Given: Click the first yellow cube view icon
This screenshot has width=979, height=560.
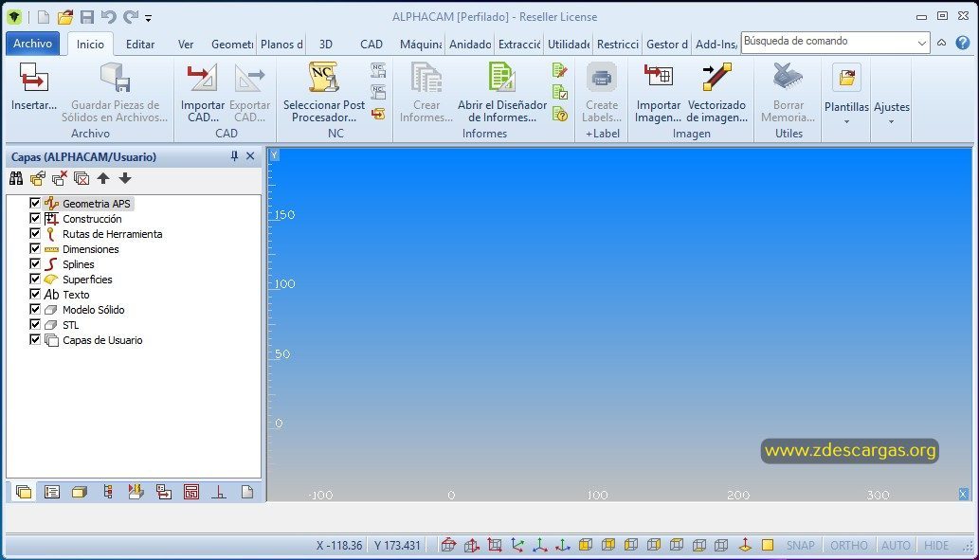Looking at the screenshot, I should 585,545.
